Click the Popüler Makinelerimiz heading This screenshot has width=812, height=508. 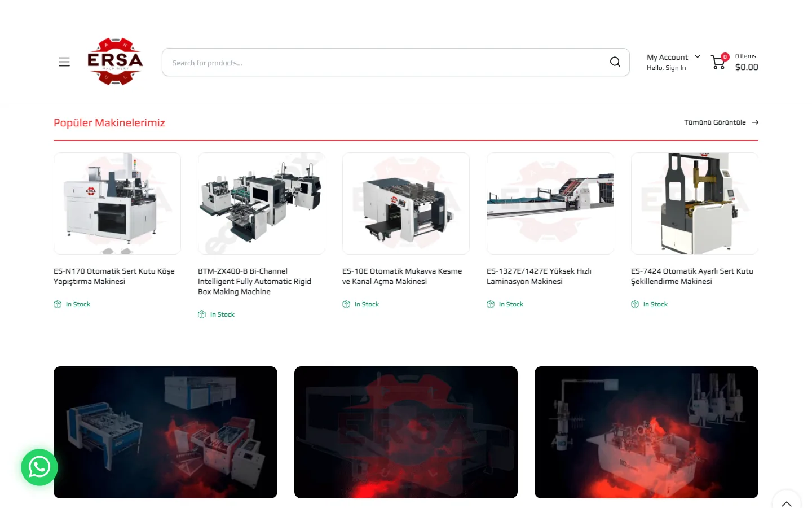[x=109, y=123]
